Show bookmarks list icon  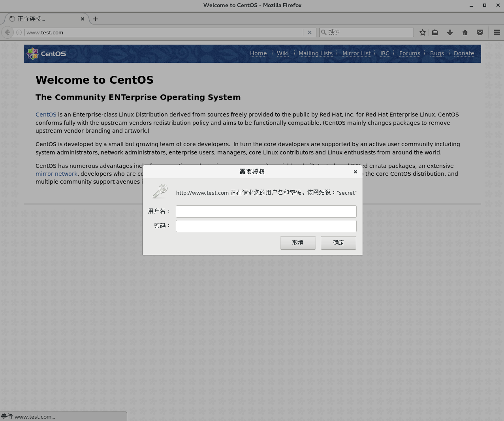pos(435,32)
